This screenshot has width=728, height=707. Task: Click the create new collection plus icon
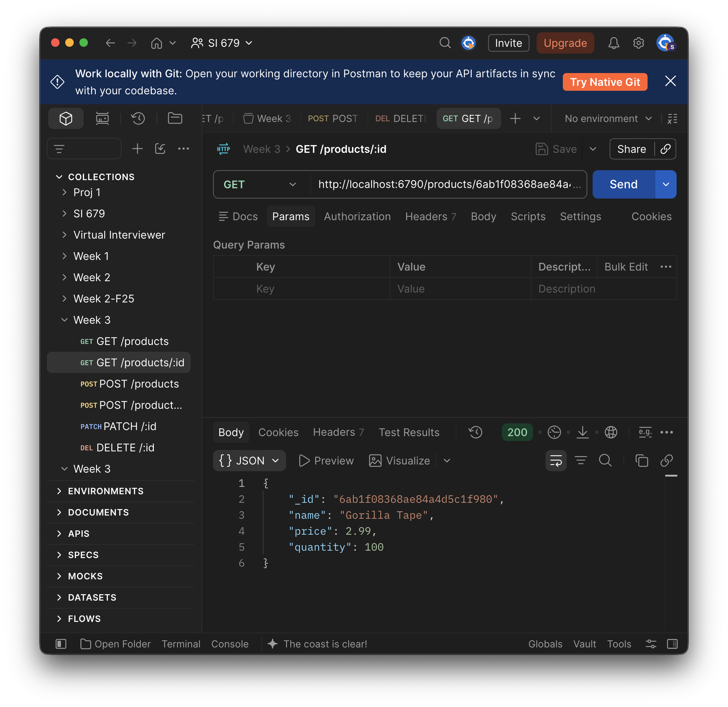click(x=138, y=149)
